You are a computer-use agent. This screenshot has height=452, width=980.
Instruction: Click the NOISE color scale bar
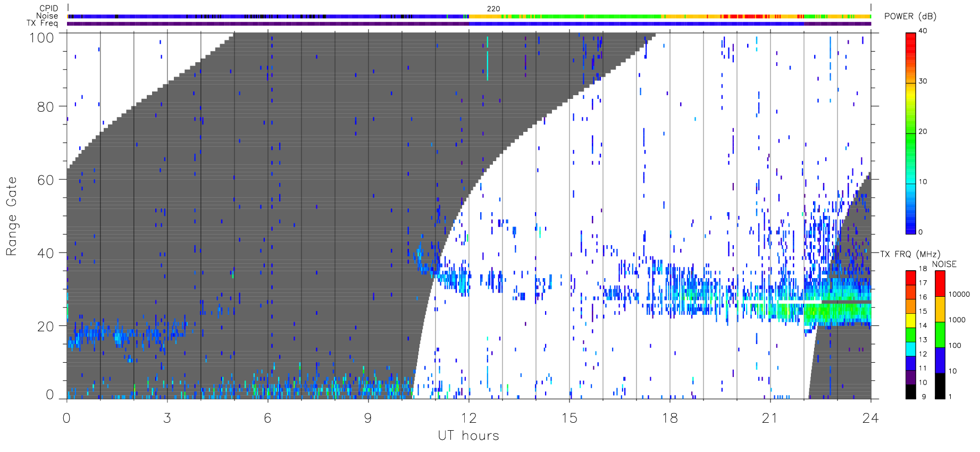click(940, 334)
